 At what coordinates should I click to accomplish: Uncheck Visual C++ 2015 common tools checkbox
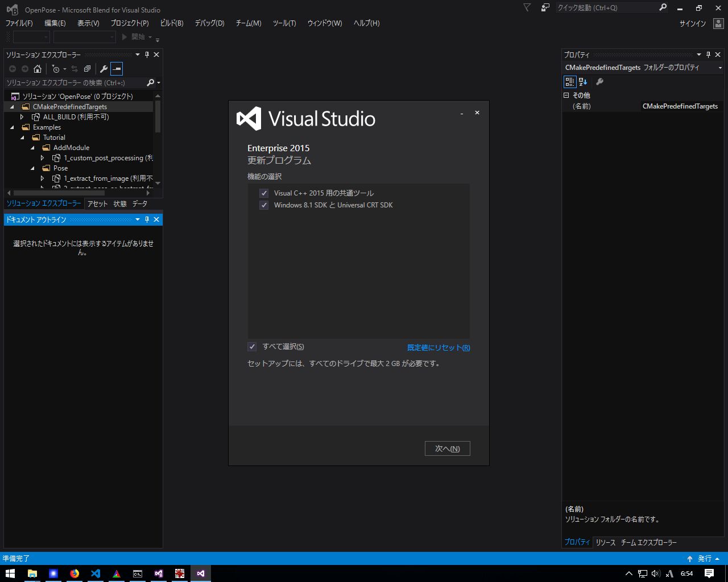pos(264,193)
